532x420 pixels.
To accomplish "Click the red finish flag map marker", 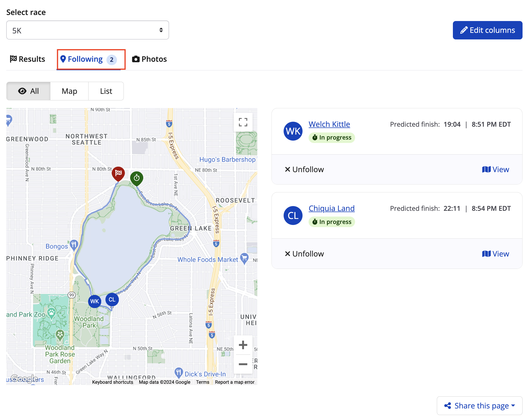I will 118,173.
